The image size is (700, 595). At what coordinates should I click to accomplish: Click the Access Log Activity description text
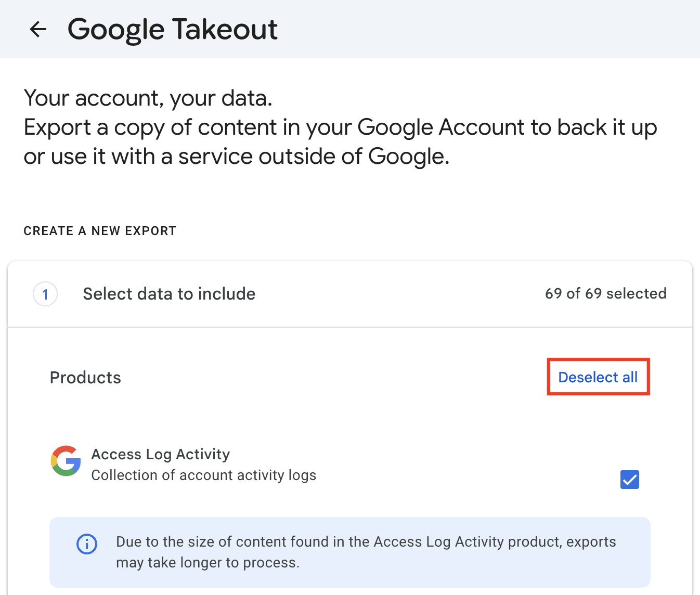[204, 475]
